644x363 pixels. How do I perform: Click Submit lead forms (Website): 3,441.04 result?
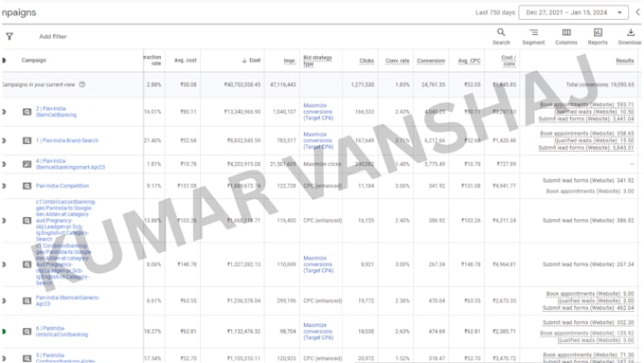[x=586, y=118]
